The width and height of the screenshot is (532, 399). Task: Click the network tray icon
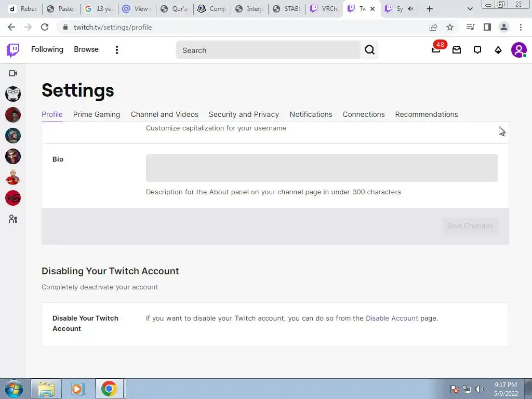(467, 389)
